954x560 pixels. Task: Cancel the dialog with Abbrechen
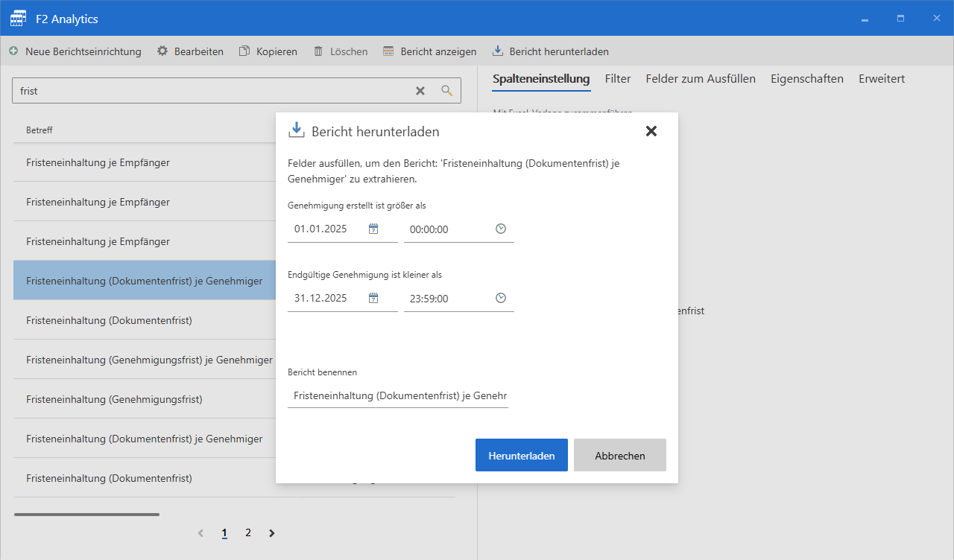pyautogui.click(x=620, y=455)
